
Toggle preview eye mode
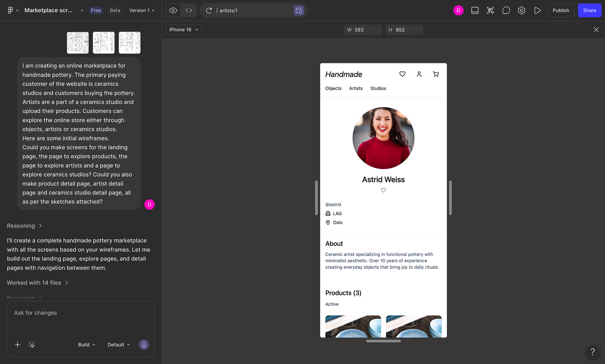pyautogui.click(x=173, y=10)
